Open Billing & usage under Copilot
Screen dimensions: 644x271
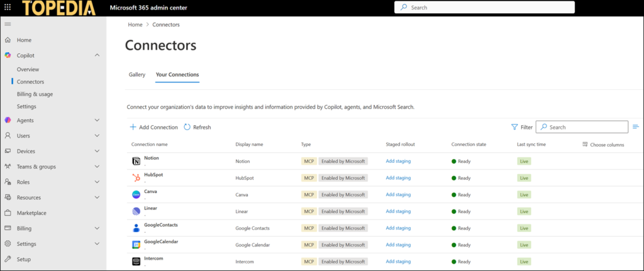tap(35, 94)
